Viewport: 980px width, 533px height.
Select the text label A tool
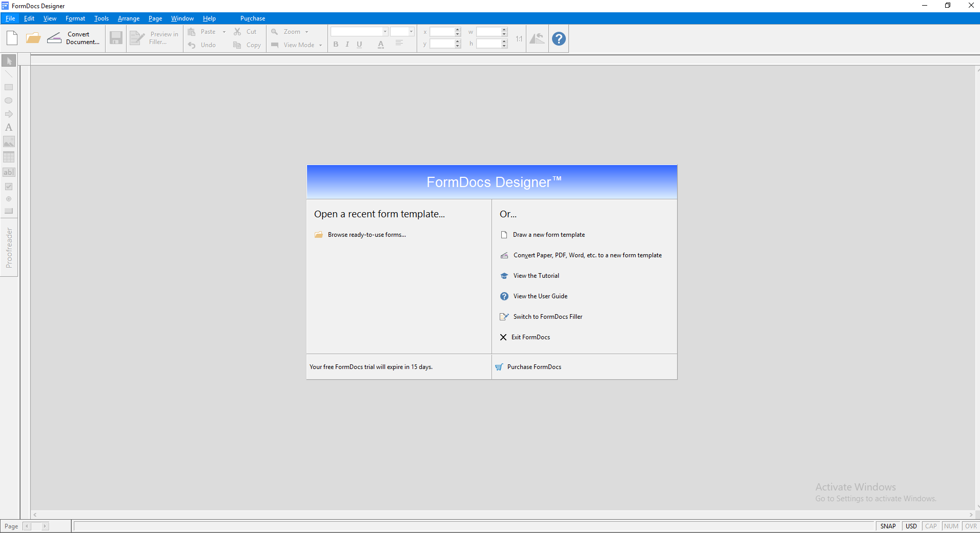[9, 128]
